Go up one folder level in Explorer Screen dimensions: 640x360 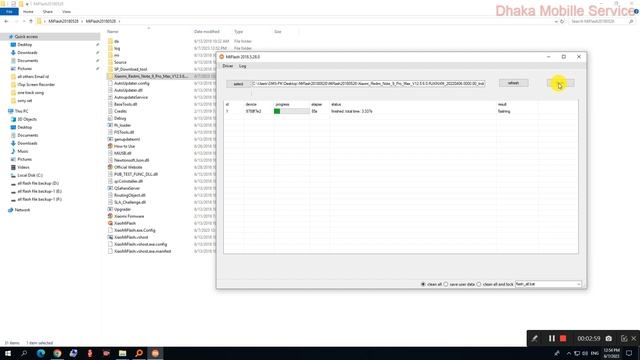pos(31,21)
